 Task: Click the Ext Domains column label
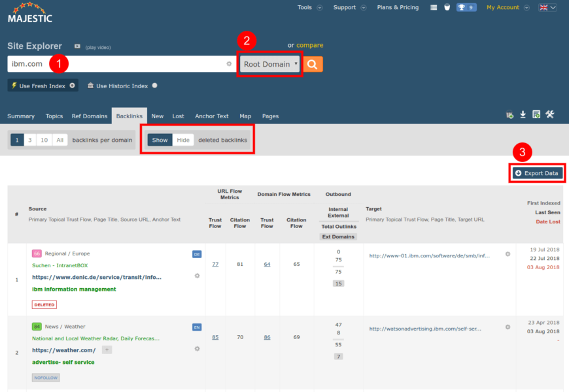point(338,237)
